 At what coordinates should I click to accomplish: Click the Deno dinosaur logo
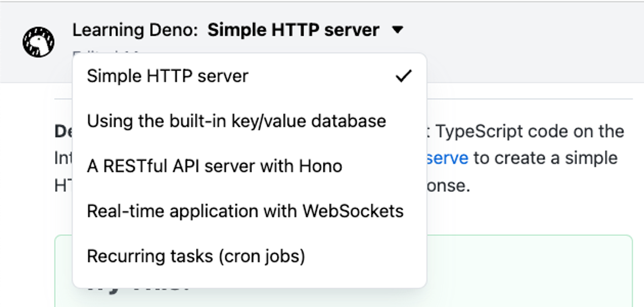click(x=38, y=42)
